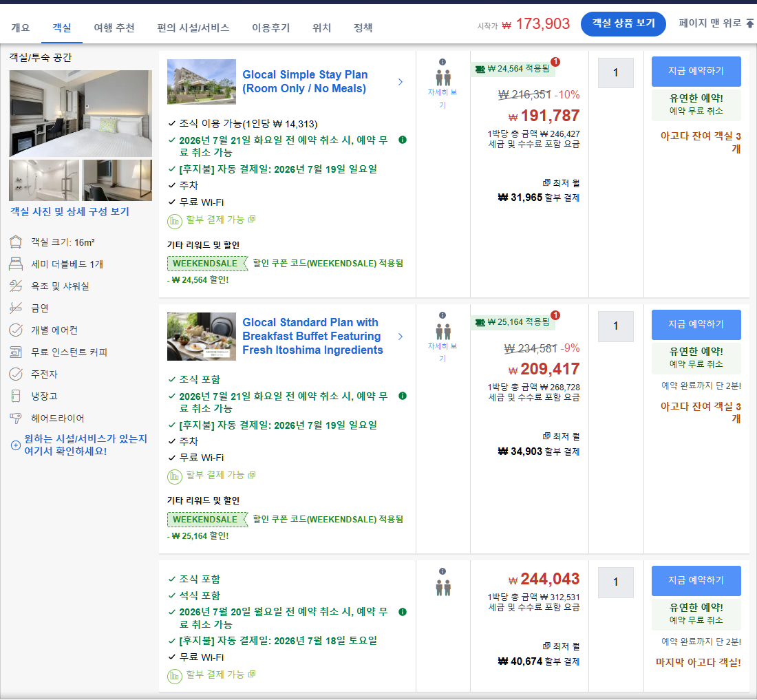Image resolution: width=757 pixels, height=700 pixels.
Task: Click occupancy info icon for ₩ 244,043 plan
Action: [443, 571]
